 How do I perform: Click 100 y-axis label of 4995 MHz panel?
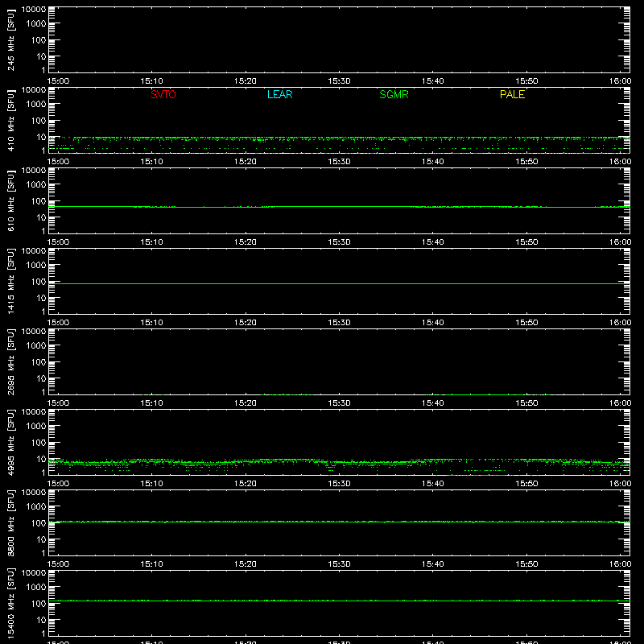pyautogui.click(x=39, y=442)
